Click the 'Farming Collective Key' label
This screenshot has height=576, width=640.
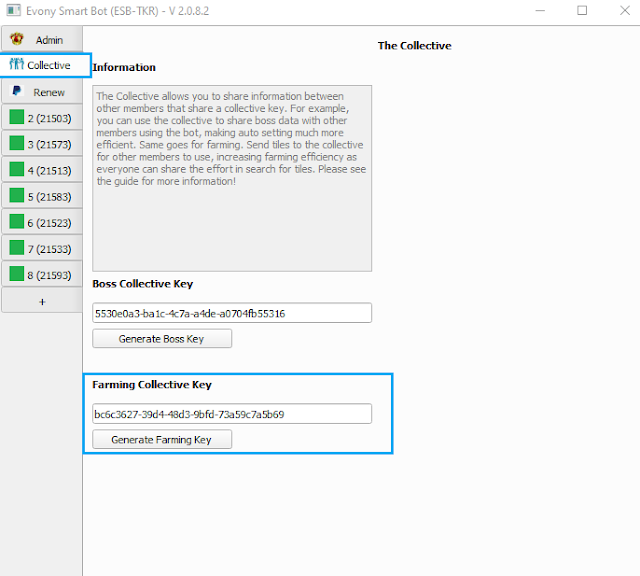coord(152,385)
